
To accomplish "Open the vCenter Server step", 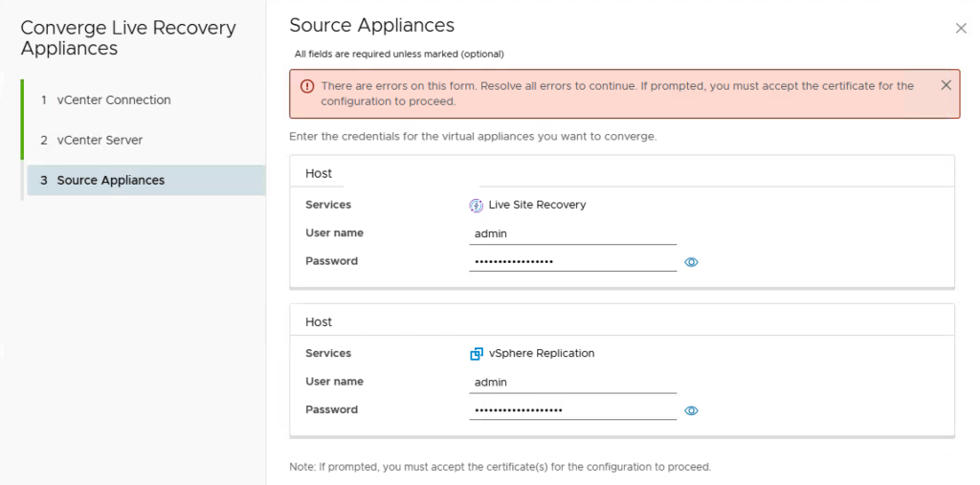I will [x=100, y=140].
